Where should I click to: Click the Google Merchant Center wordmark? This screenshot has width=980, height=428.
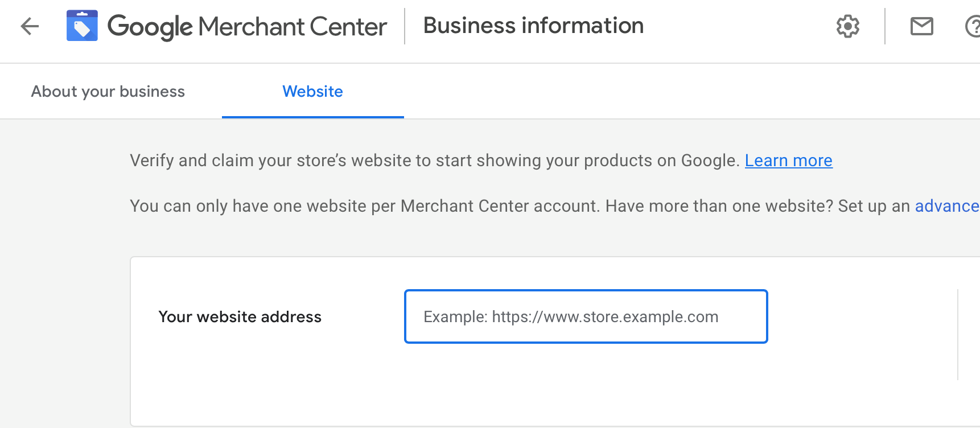[247, 27]
